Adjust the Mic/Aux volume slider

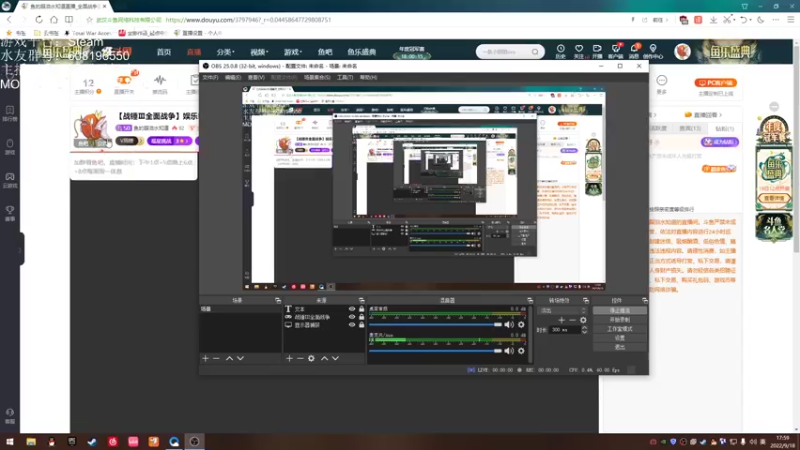(435, 351)
